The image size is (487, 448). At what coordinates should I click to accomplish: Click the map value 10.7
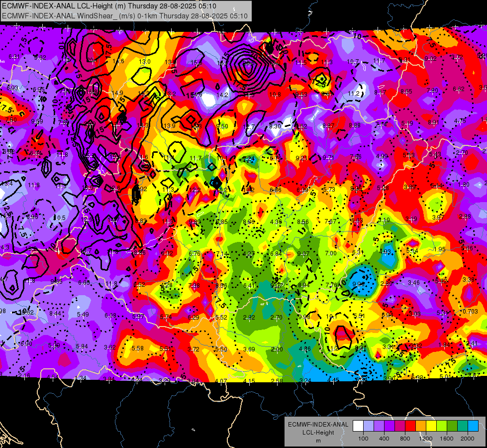point(353,62)
